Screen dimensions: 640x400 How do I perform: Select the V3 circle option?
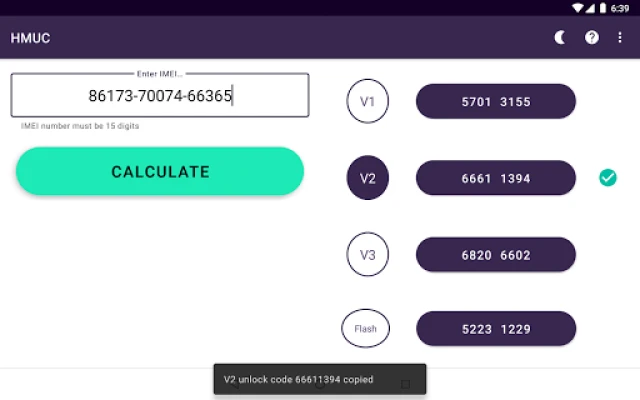(x=367, y=254)
